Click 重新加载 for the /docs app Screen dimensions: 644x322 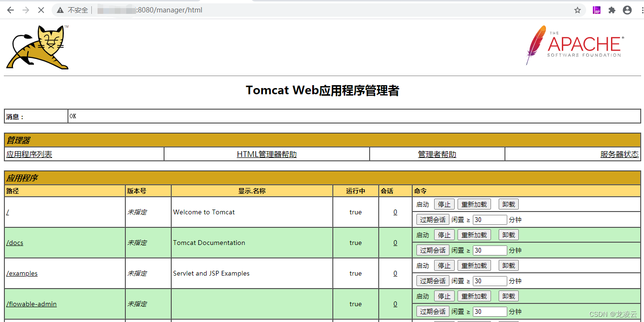tap(474, 235)
